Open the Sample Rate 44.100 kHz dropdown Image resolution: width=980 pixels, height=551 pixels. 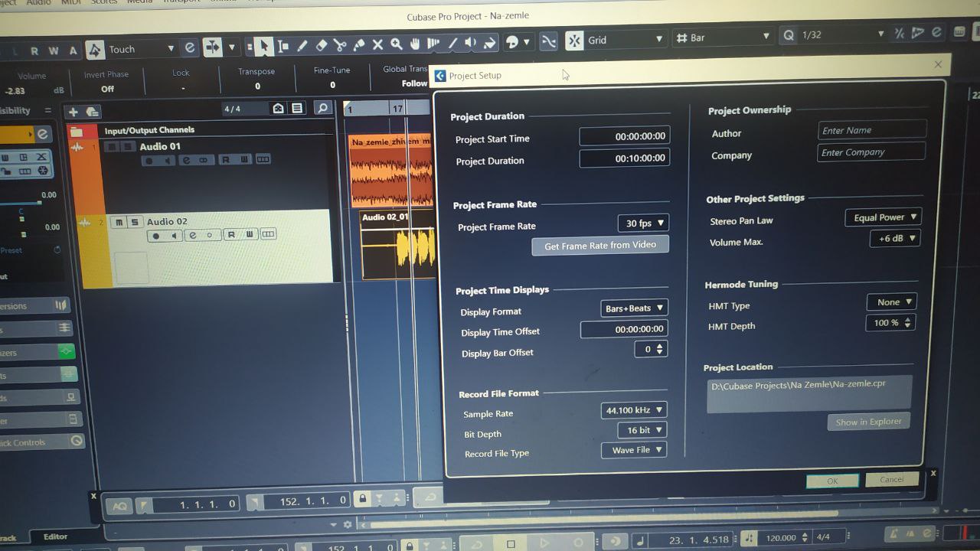[634, 410]
